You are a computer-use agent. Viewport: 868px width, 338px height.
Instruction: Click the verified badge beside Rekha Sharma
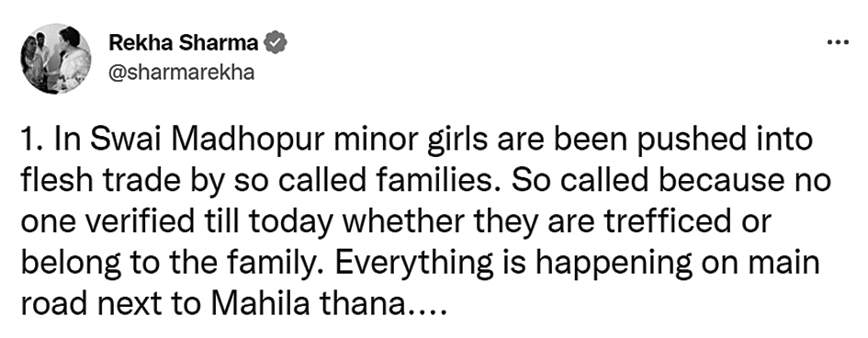(x=275, y=42)
